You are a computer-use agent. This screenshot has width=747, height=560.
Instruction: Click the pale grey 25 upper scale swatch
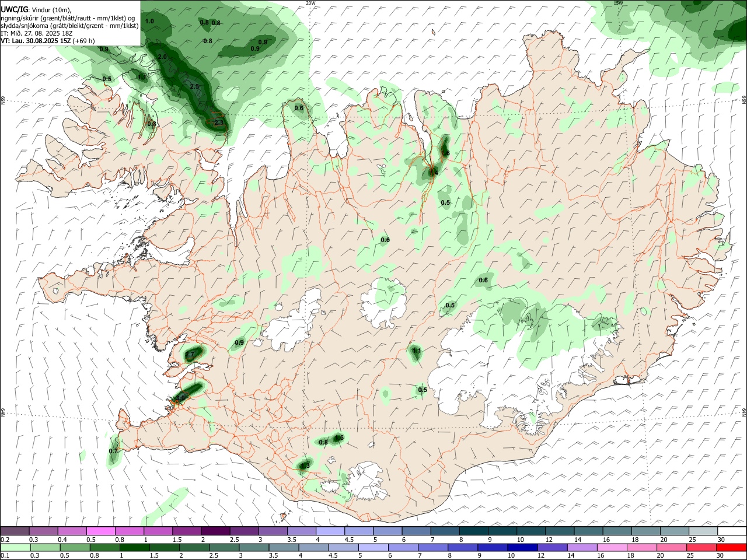click(703, 531)
